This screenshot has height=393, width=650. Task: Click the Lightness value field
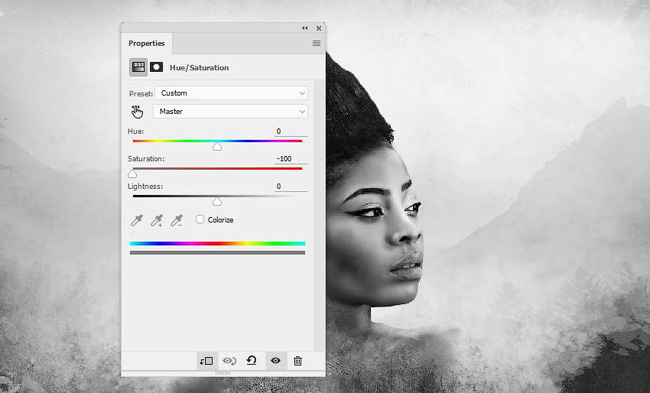(291, 187)
